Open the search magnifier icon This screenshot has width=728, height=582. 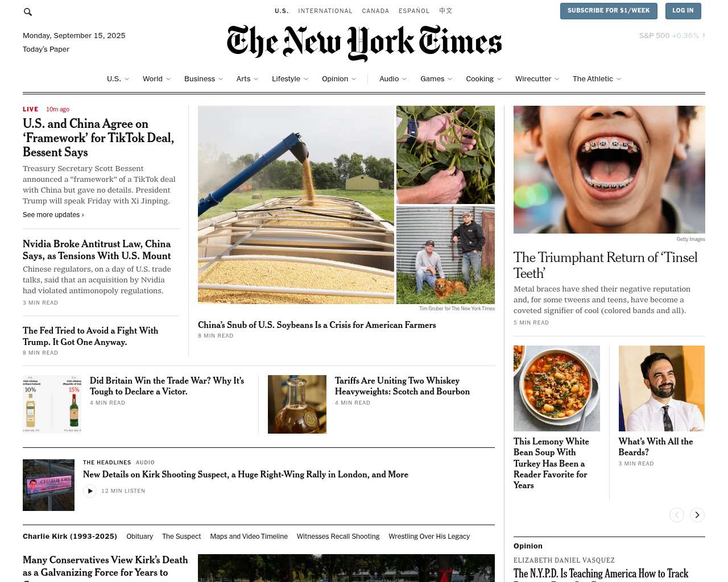[28, 12]
